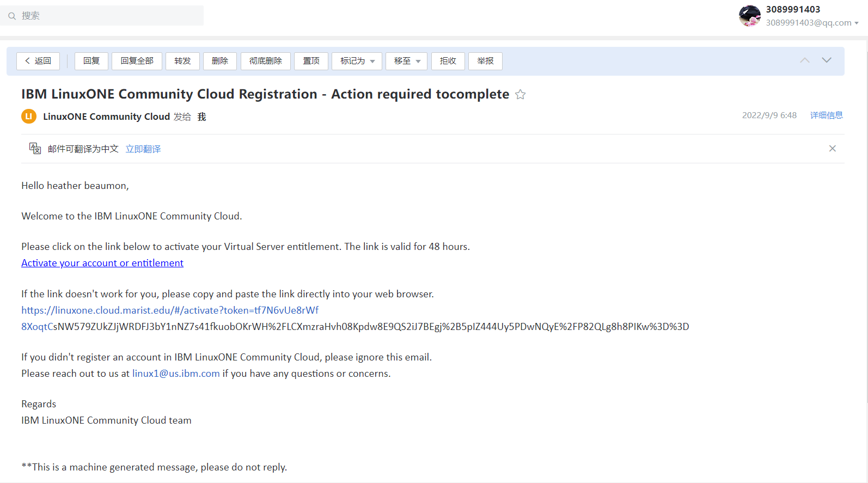Viewport: 868px width, 483px height.
Task: Go to next email down chevron
Action: click(x=827, y=60)
